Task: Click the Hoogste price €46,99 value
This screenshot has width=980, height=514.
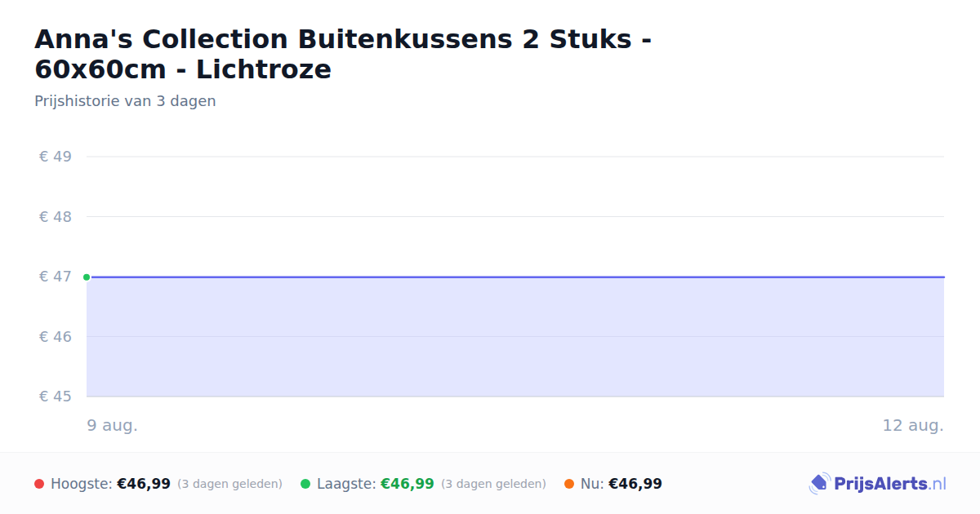Action: point(144,484)
